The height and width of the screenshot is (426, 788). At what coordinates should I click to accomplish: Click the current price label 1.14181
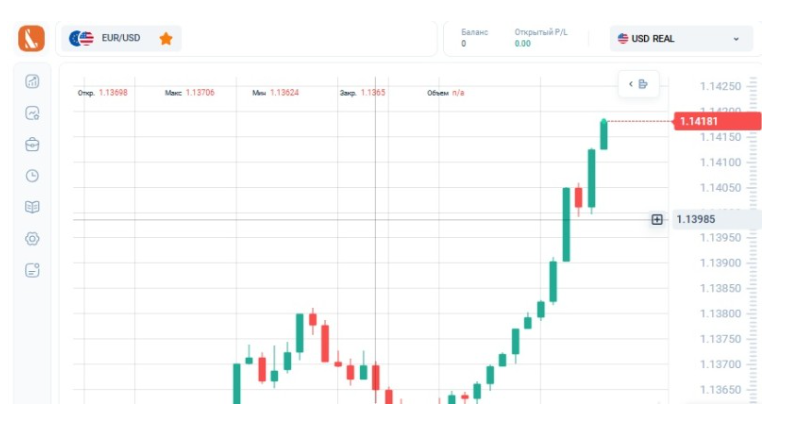(717, 121)
